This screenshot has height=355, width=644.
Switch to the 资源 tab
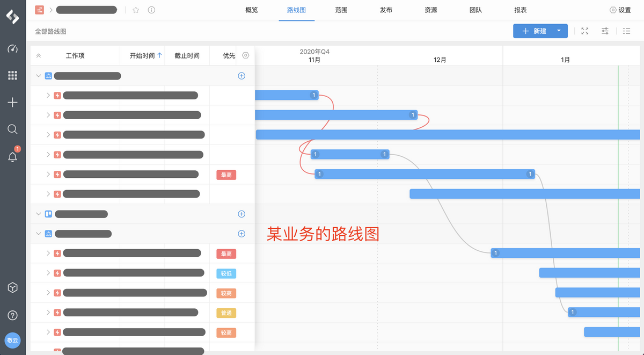(431, 10)
